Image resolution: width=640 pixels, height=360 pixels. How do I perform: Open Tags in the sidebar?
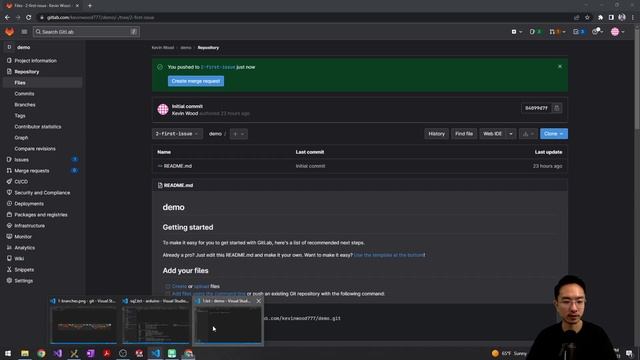point(20,116)
